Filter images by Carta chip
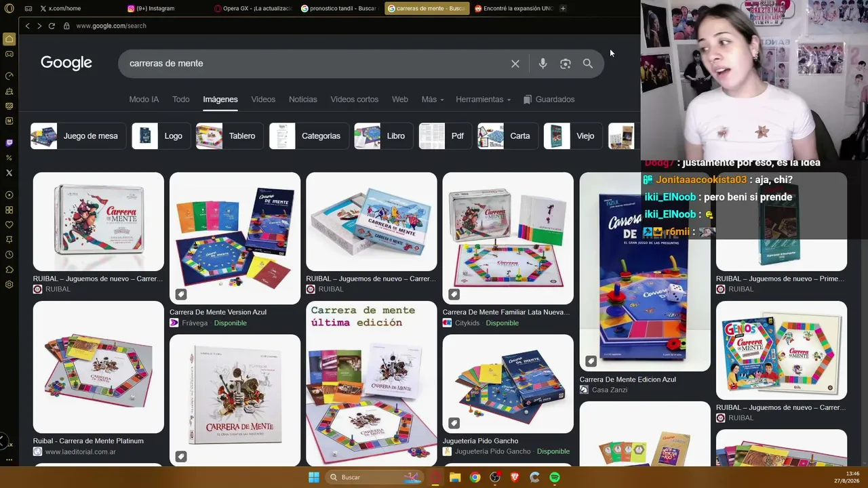This screenshot has height=488, width=868. (507, 136)
